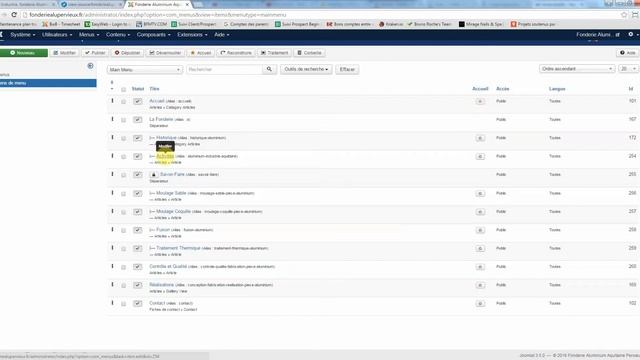
Task: Click the Aide button at the toolbar's right end
Action: [x=627, y=53]
